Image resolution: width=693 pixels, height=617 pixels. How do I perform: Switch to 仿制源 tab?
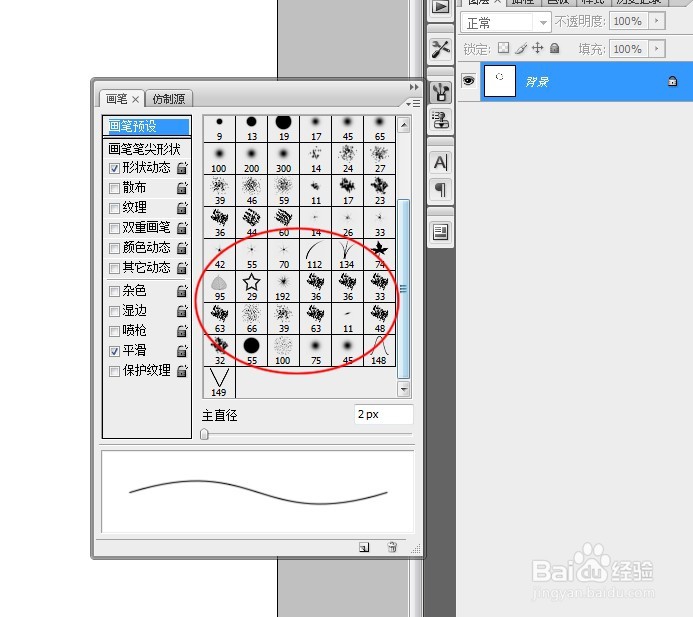click(x=168, y=99)
